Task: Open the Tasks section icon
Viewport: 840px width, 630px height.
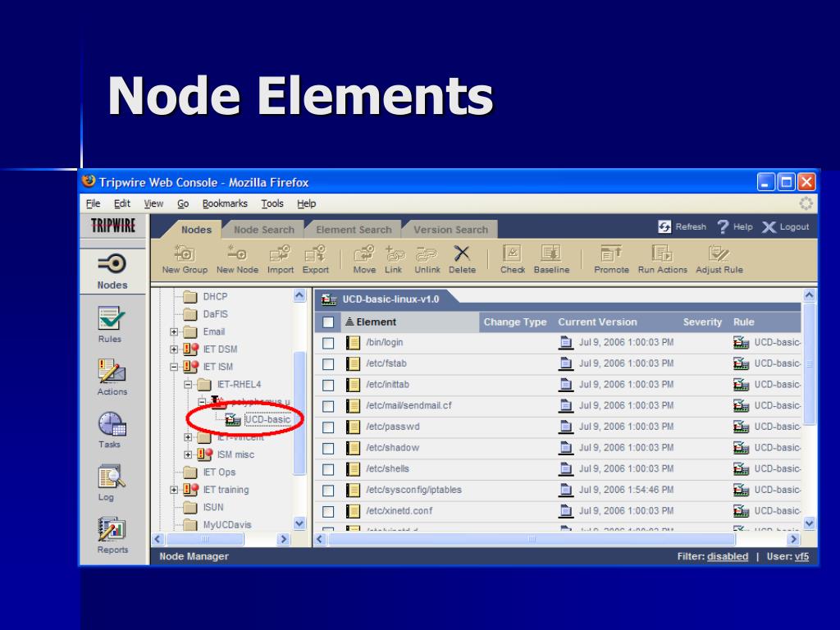Action: pos(112,425)
